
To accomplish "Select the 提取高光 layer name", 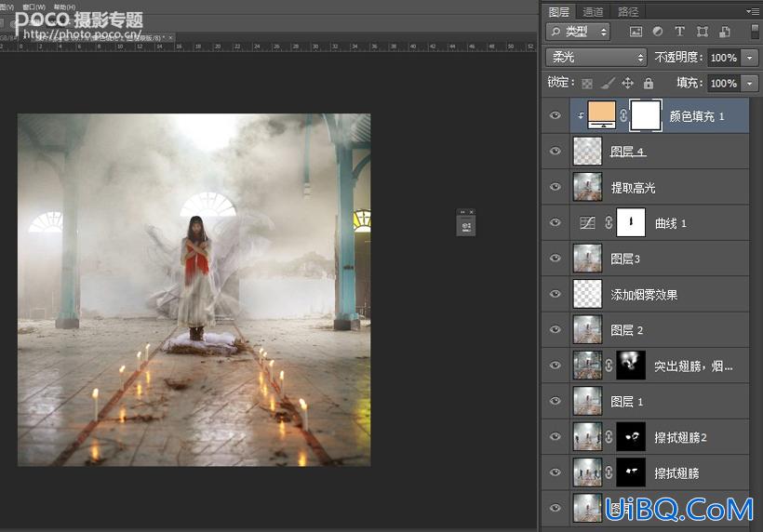I will 633,188.
